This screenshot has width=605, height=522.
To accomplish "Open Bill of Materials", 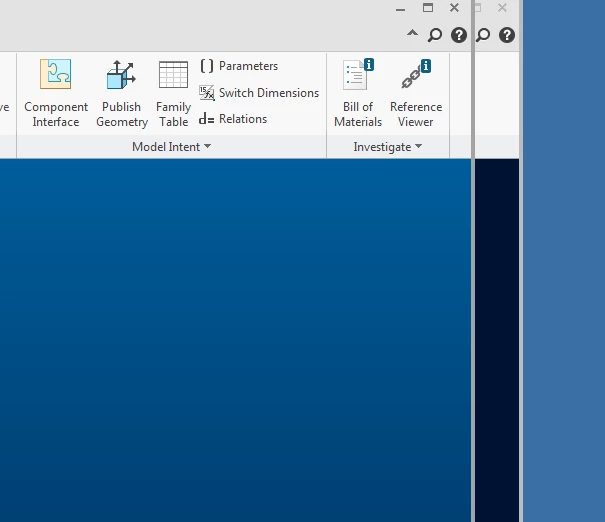I will point(358,93).
